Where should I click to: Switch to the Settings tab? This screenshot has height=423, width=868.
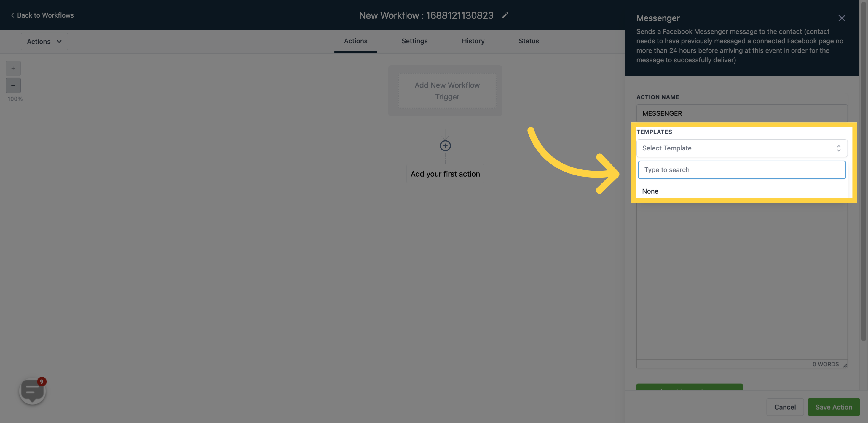415,41
